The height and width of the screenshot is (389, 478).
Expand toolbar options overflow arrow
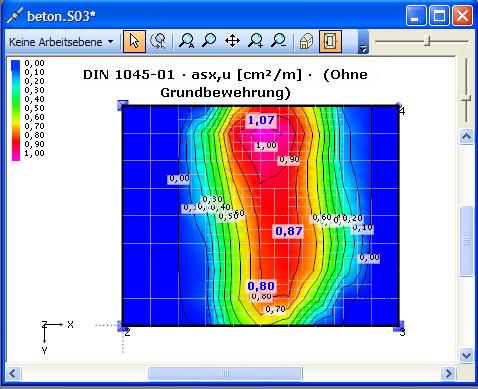363,42
